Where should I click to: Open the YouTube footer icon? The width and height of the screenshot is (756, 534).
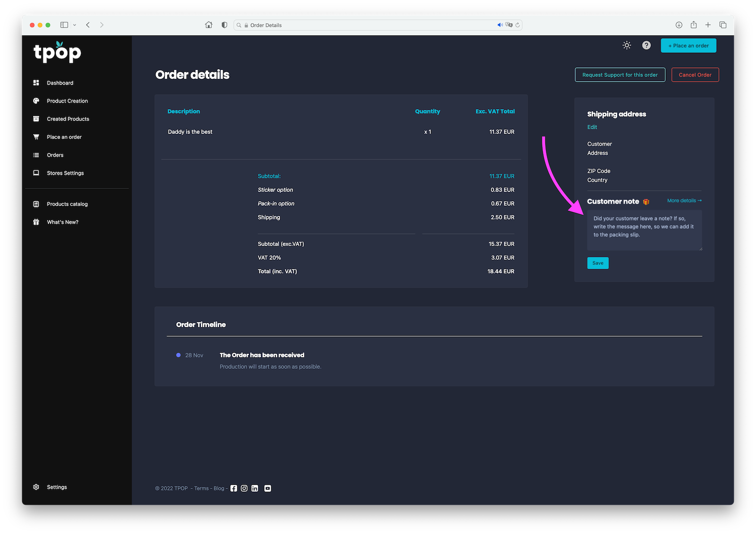267,488
